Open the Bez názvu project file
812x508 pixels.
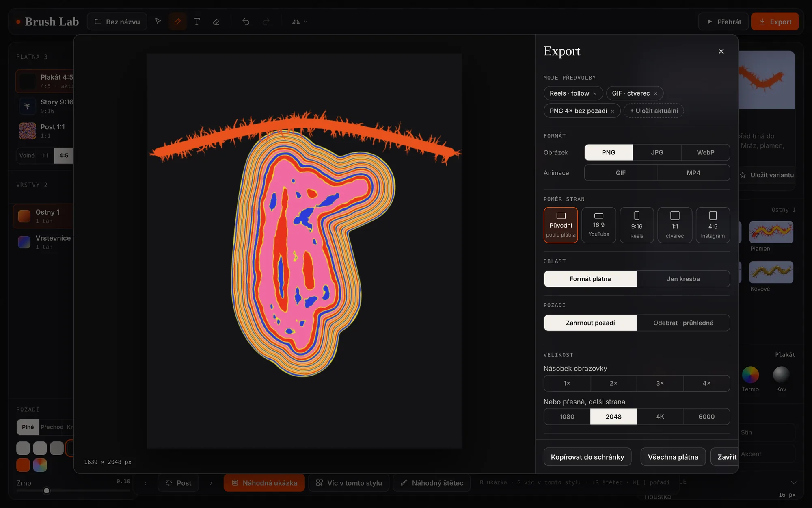117,22
